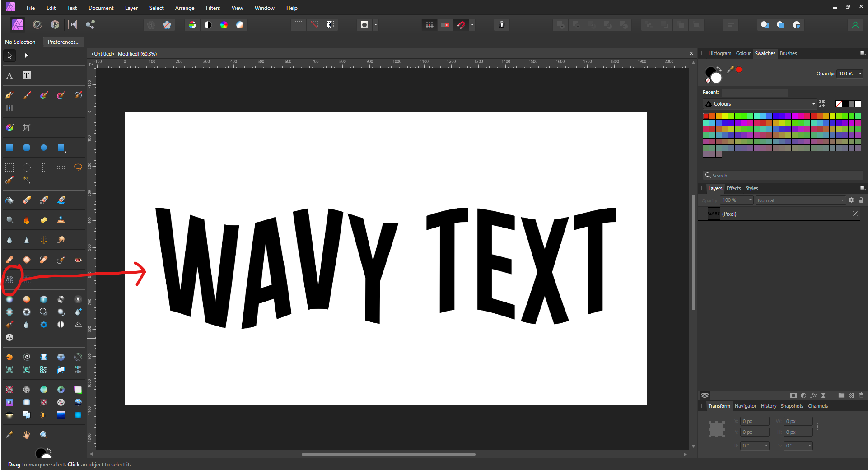Select the Paint Brush tool
Screen dimensions: 868x470
[x=27, y=95]
